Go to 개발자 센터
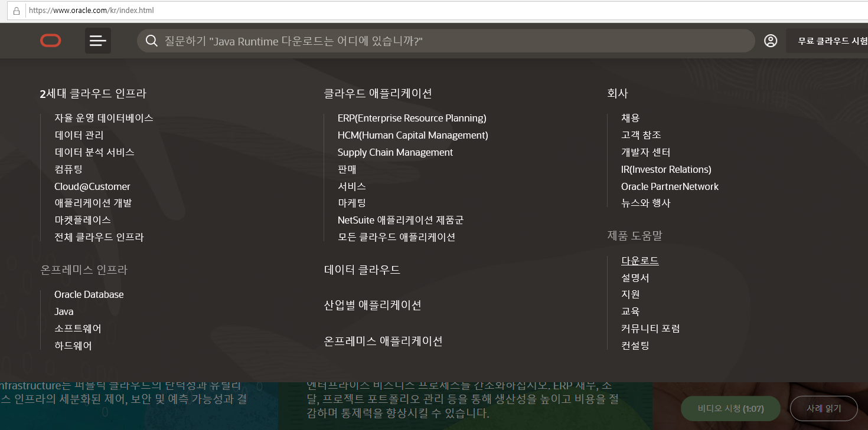This screenshot has height=430, width=868. 646,152
